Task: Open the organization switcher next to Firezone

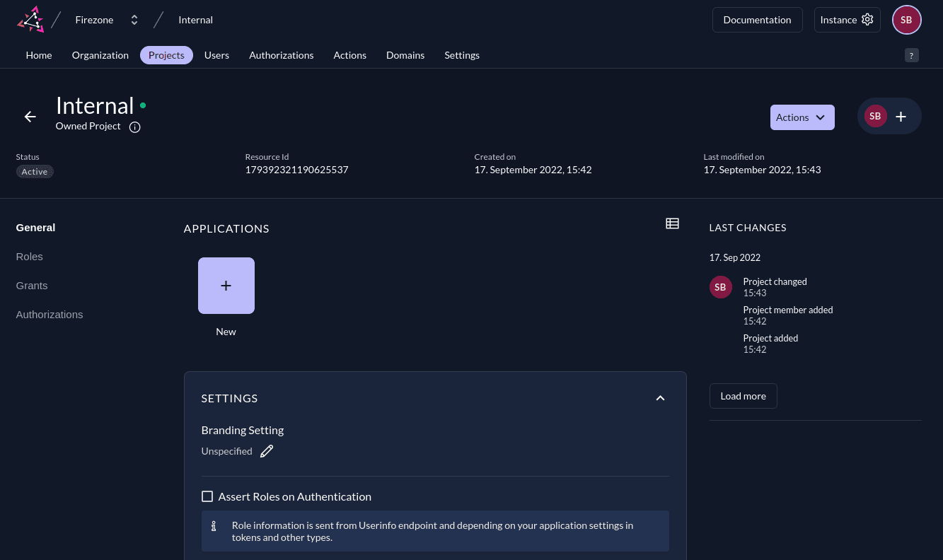Action: pyautogui.click(x=134, y=19)
